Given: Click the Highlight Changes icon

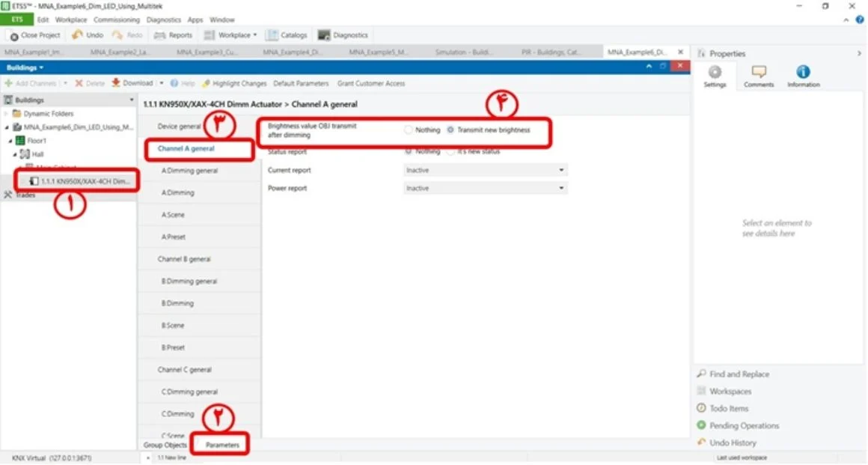Looking at the screenshot, I should (206, 83).
